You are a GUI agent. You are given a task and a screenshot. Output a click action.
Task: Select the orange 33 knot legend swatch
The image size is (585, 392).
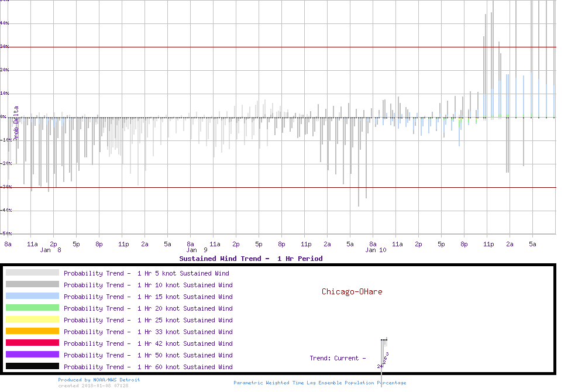click(x=32, y=331)
